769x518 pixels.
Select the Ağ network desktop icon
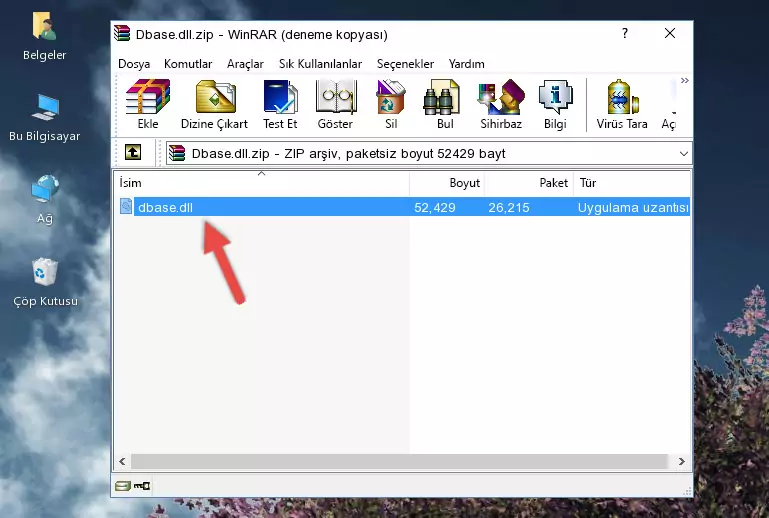45,189
